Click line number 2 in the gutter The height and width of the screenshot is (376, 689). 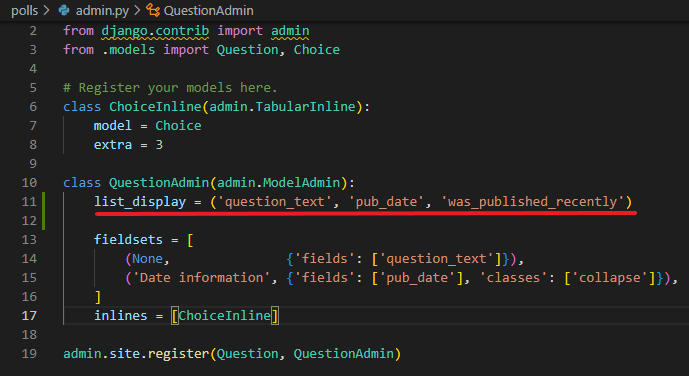(x=33, y=31)
